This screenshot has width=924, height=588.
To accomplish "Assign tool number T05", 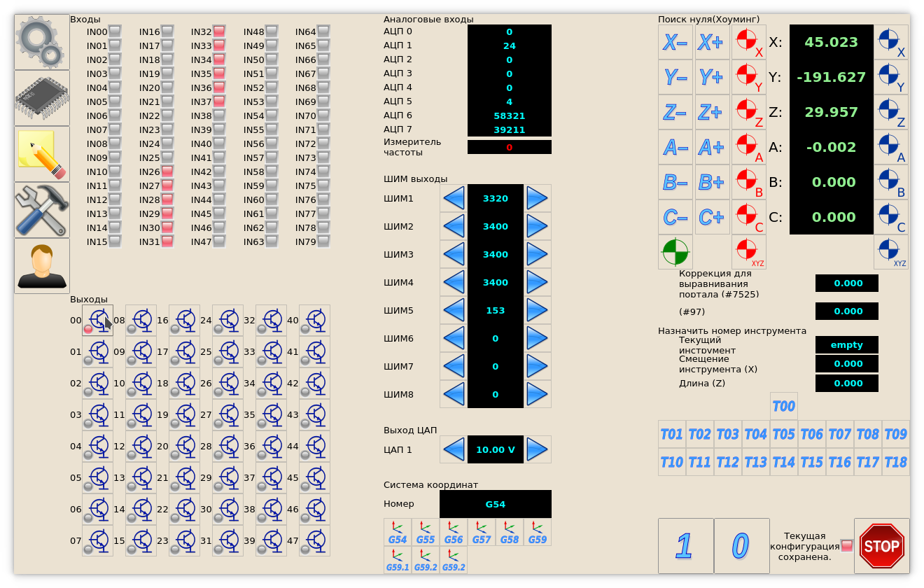I will 784,434.
